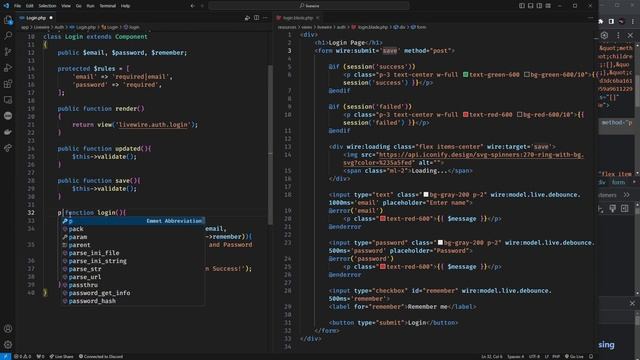
Task: Click the Go Live status bar button
Action: (574, 356)
